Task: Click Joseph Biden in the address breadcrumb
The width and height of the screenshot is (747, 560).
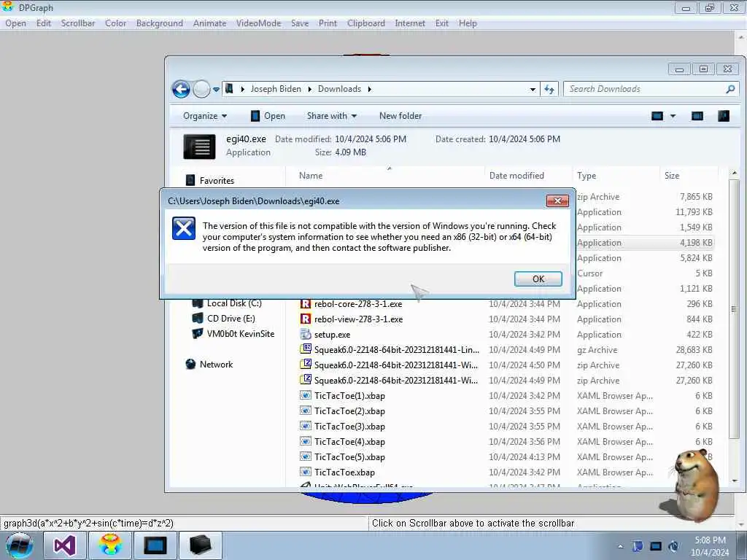Action: coord(276,89)
